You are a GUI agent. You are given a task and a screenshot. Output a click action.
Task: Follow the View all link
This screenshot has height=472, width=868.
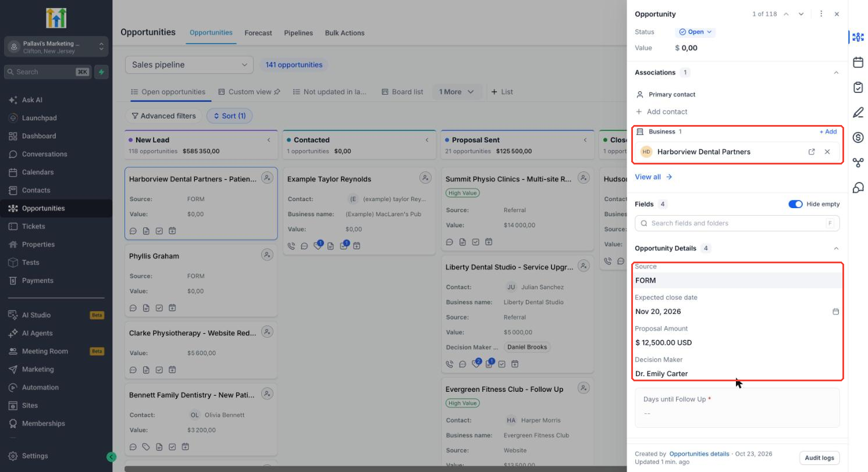653,177
